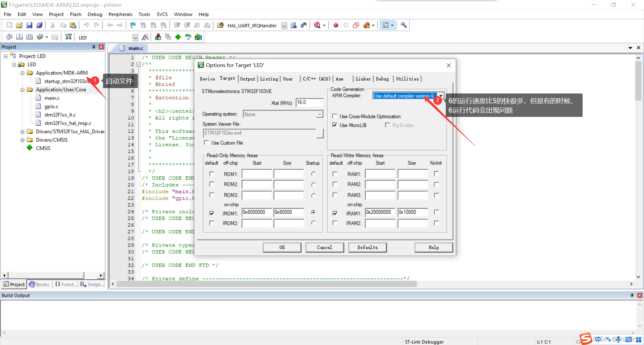The image size is (644, 345).
Task: Select gpio.c in the project tree
Action: pyautogui.click(x=51, y=107)
